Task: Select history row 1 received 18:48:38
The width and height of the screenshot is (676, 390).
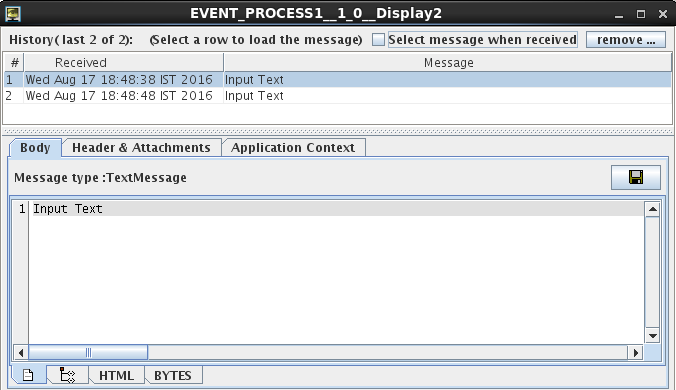Action: [x=338, y=80]
